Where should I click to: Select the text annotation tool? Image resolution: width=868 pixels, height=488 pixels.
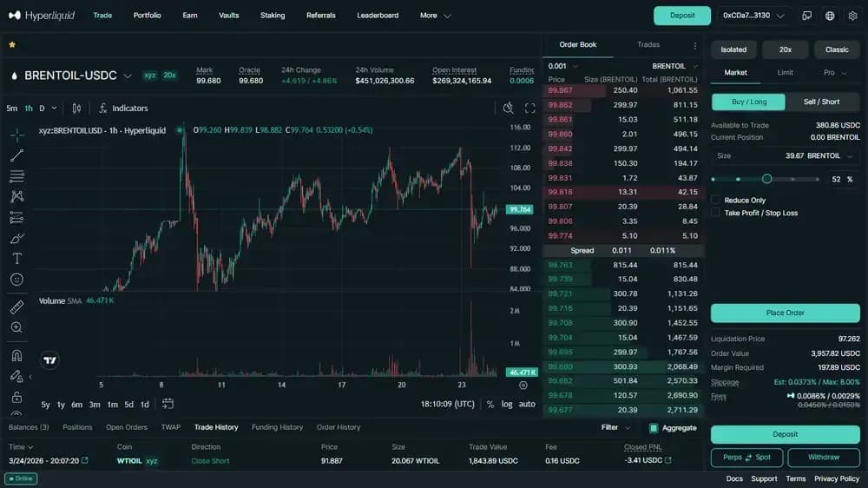click(16, 259)
